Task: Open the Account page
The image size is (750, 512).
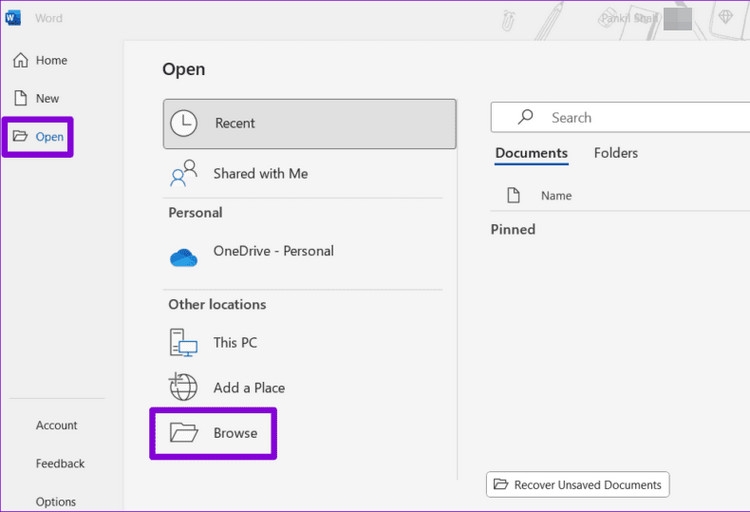Action: click(56, 425)
